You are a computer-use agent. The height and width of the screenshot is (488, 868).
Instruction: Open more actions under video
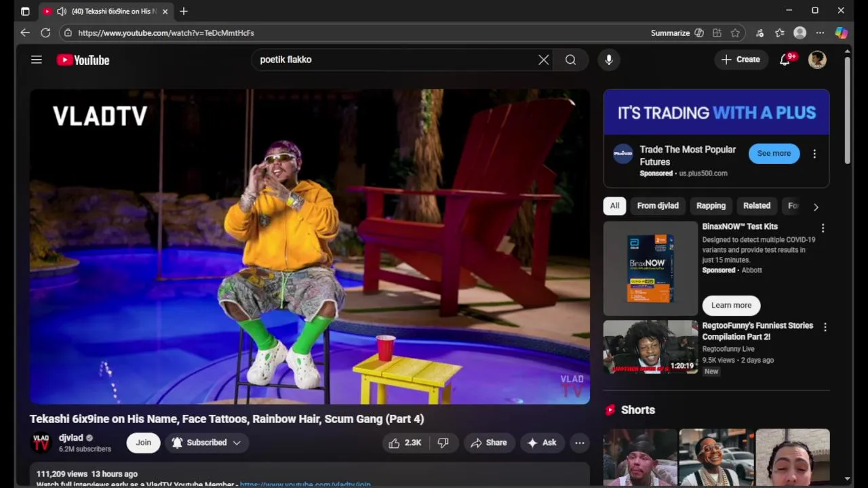pyautogui.click(x=580, y=443)
